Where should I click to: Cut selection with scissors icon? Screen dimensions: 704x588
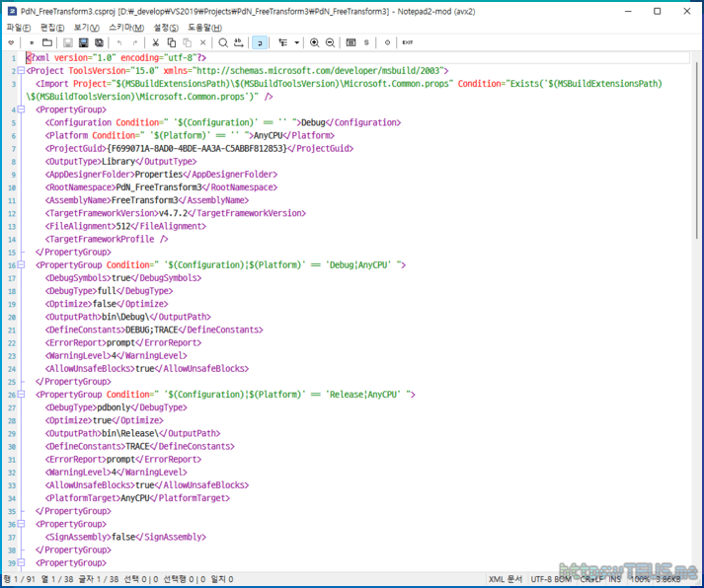tap(155, 42)
